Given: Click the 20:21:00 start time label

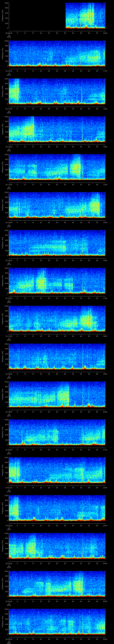Looking at the screenshot, I should (9, 487).
